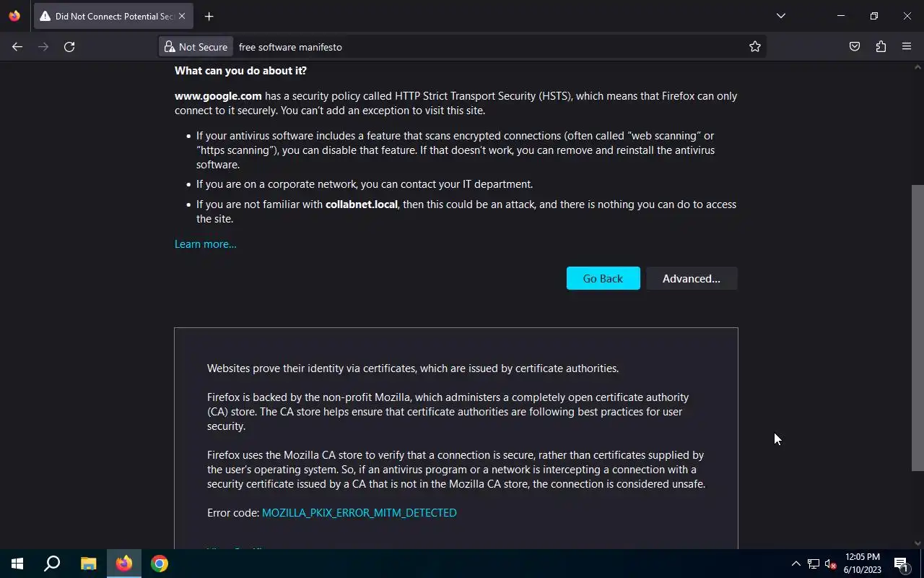The image size is (924, 578).
Task: Open Google Chrome from the taskbar
Action: pyautogui.click(x=160, y=564)
